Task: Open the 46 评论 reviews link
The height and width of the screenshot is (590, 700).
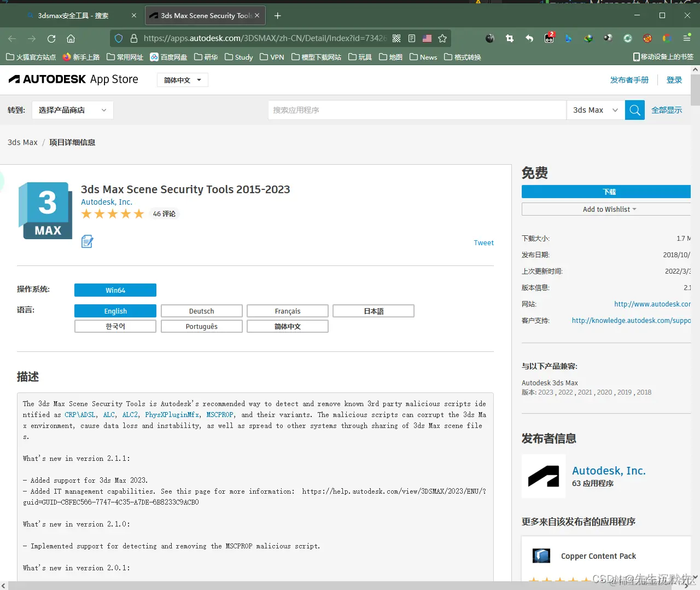Action: pos(164,214)
